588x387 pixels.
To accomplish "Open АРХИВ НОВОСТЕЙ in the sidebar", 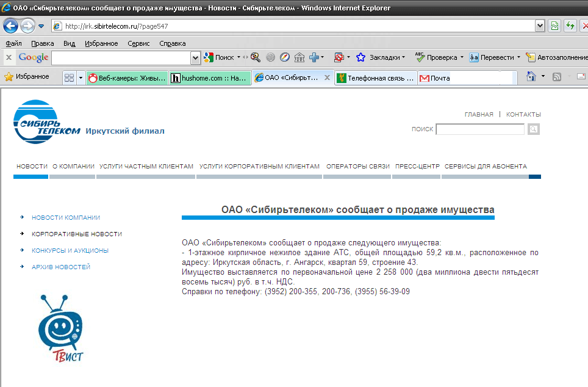I will tap(61, 267).
